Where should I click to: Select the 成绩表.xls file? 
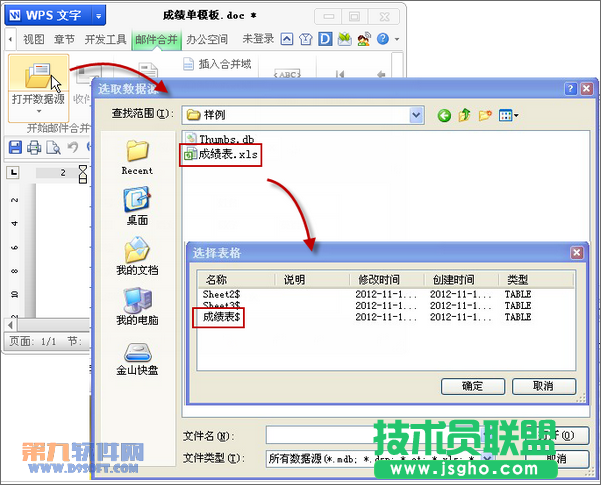[x=221, y=155]
